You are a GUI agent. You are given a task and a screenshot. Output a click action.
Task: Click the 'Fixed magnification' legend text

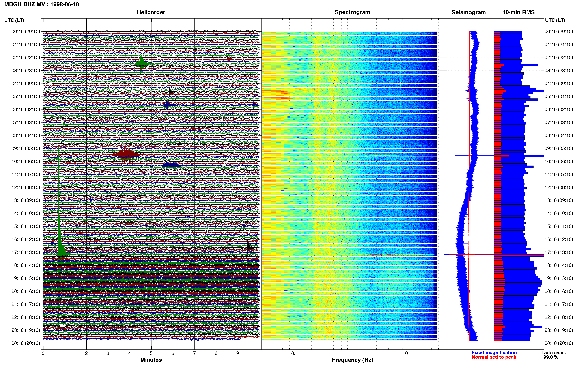494,352
